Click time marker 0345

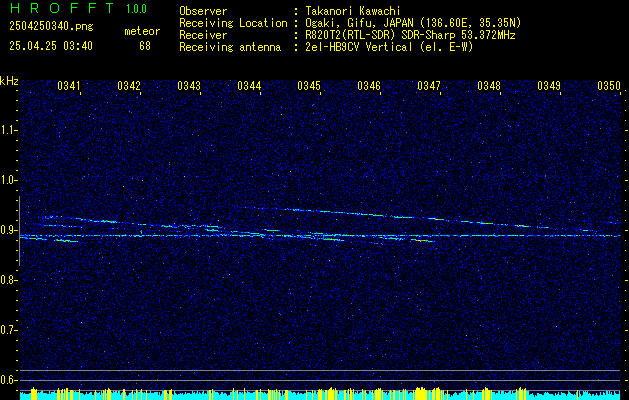[309, 86]
